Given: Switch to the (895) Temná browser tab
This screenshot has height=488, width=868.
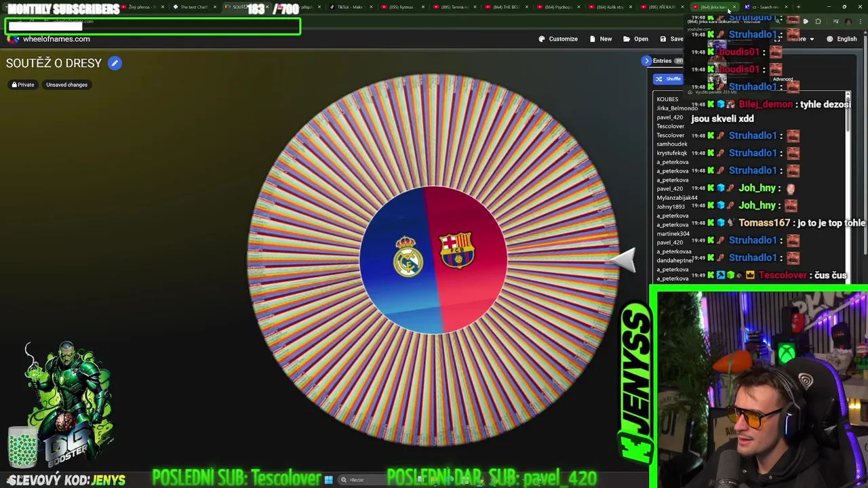Looking at the screenshot, I should tap(453, 7).
